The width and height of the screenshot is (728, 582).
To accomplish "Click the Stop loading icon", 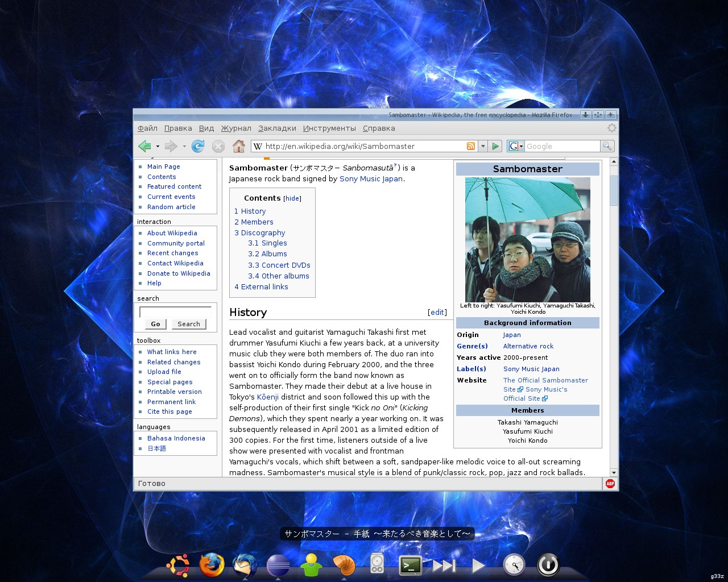I will pos(218,146).
